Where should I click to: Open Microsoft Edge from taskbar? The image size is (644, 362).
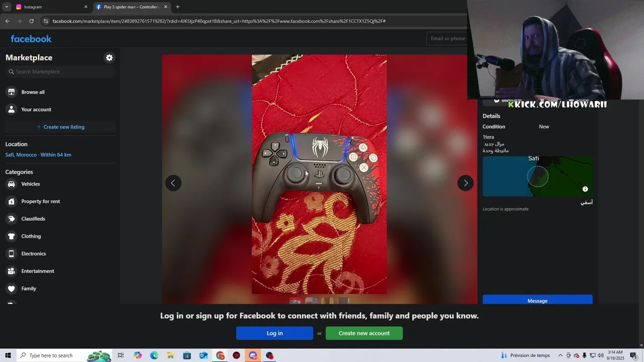154,355
